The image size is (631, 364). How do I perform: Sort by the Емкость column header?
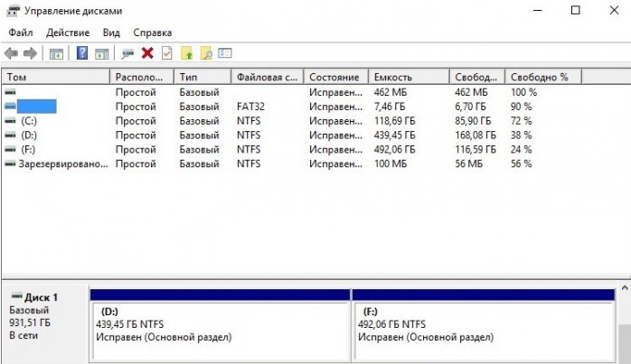409,77
